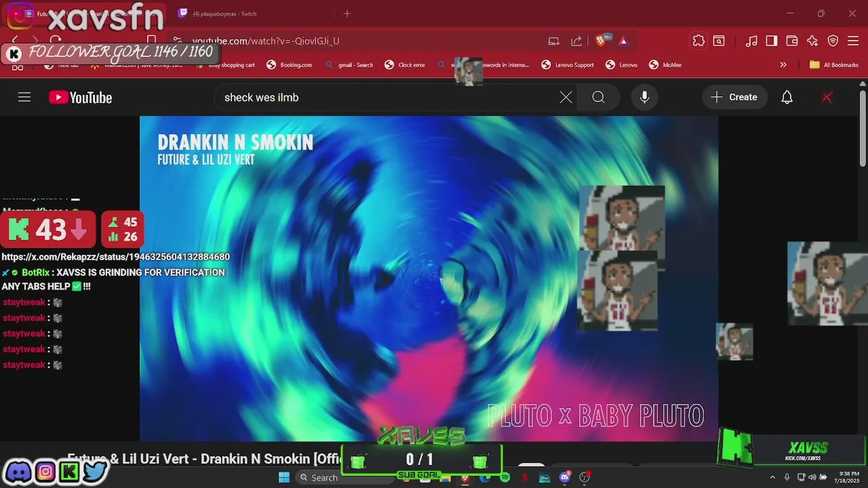This screenshot has width=868, height=488.
Task: Open the taskbar volume control
Action: click(812, 477)
